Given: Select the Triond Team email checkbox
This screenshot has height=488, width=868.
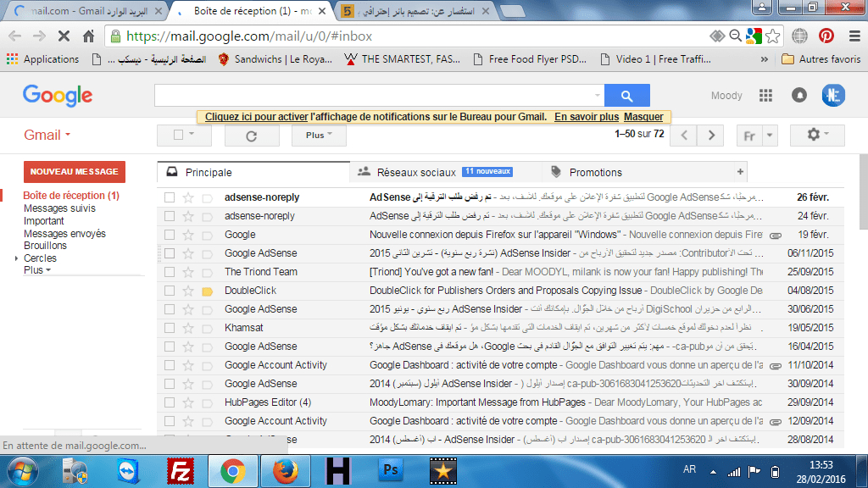Looking at the screenshot, I should tap(170, 272).
